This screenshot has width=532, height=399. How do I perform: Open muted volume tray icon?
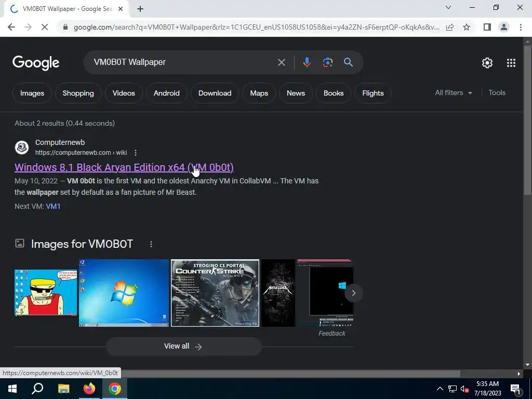464,389
